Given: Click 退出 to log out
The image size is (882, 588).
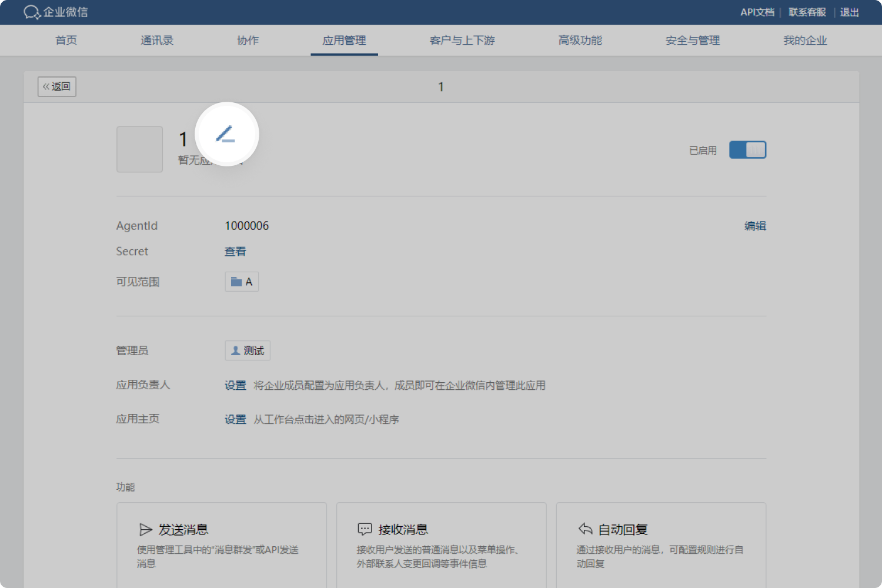Looking at the screenshot, I should (849, 12).
